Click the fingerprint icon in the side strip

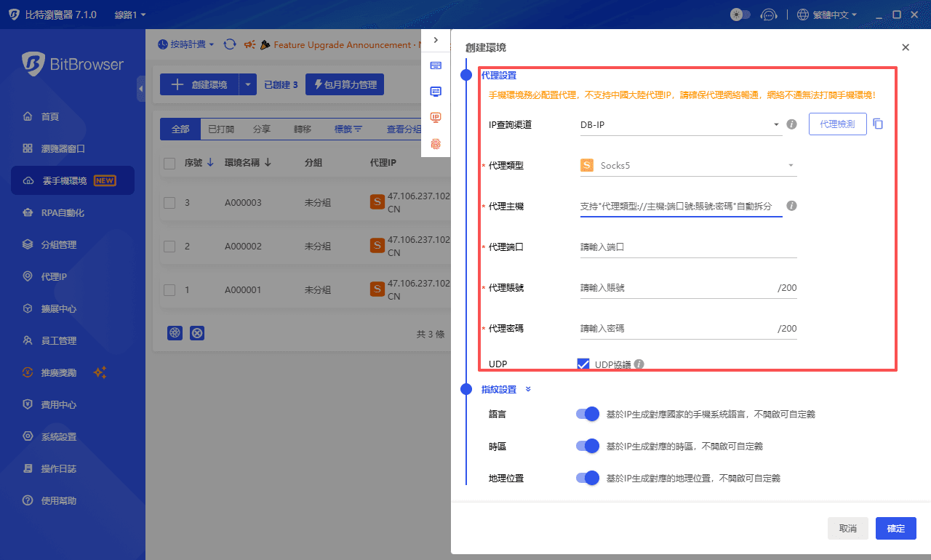(x=436, y=144)
